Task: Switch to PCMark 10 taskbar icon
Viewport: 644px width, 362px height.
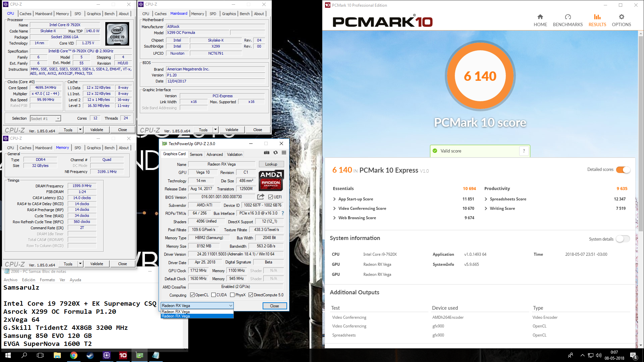Action: (x=123, y=355)
